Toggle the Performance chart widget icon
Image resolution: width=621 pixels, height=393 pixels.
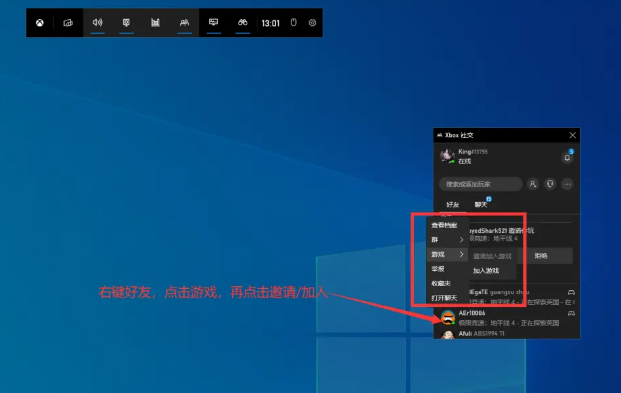click(155, 23)
